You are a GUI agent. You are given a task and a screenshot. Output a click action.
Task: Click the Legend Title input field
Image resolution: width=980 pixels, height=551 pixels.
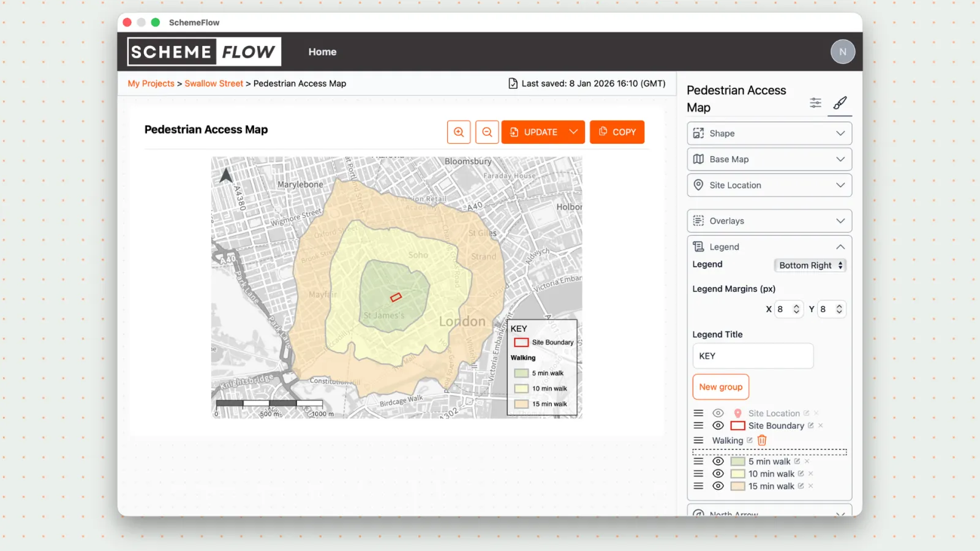point(753,356)
